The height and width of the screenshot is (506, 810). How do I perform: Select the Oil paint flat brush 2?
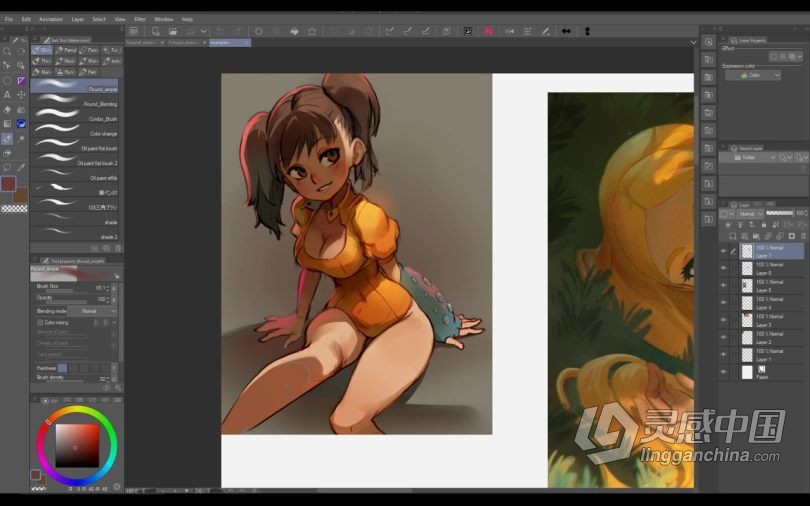74,160
